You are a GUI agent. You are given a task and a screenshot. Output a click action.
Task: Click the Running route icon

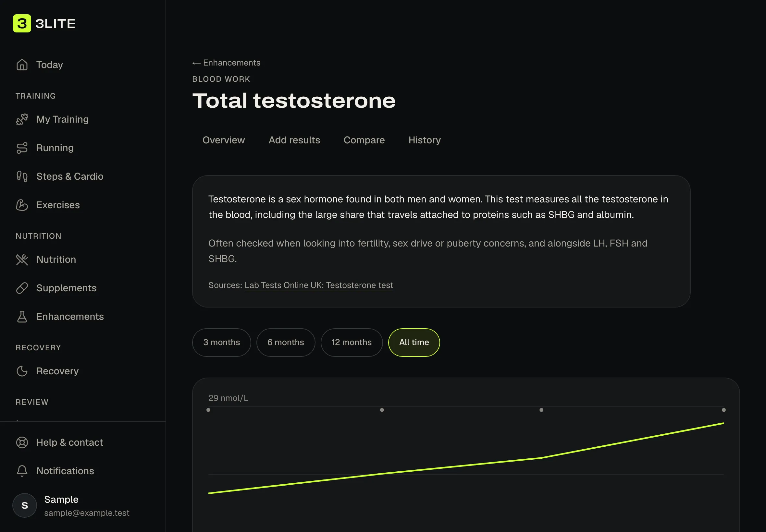coord(22,148)
